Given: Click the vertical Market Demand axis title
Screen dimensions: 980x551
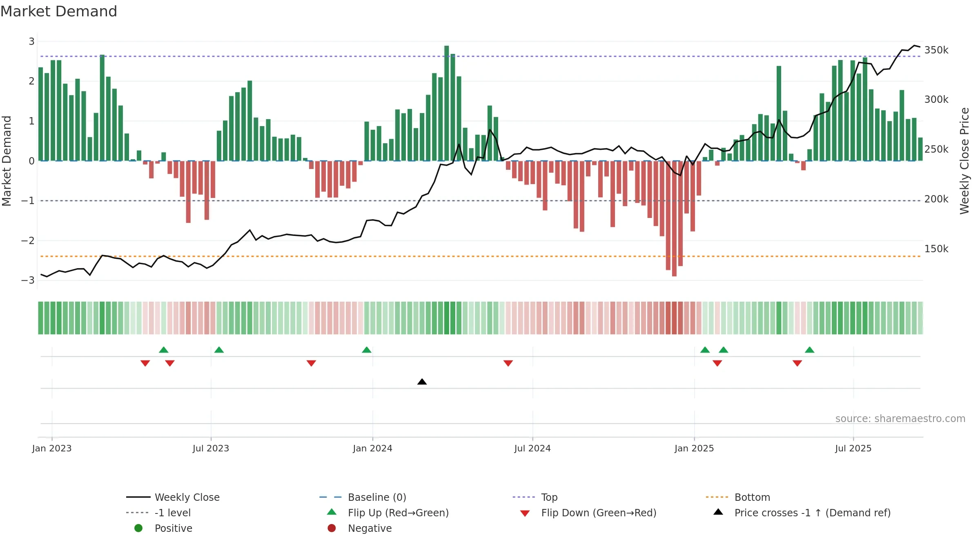Looking at the screenshot, I should click(x=7, y=161).
